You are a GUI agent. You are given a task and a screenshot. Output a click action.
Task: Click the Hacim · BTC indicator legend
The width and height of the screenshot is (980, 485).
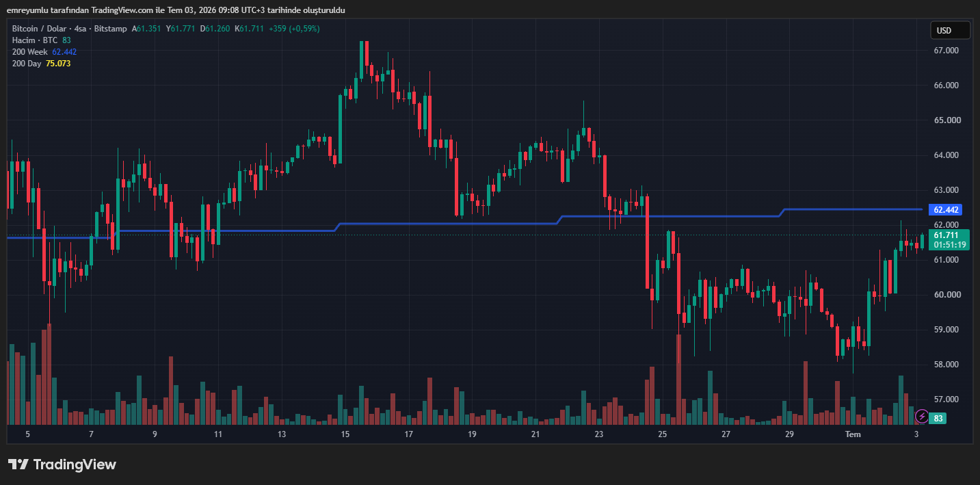[x=35, y=40]
